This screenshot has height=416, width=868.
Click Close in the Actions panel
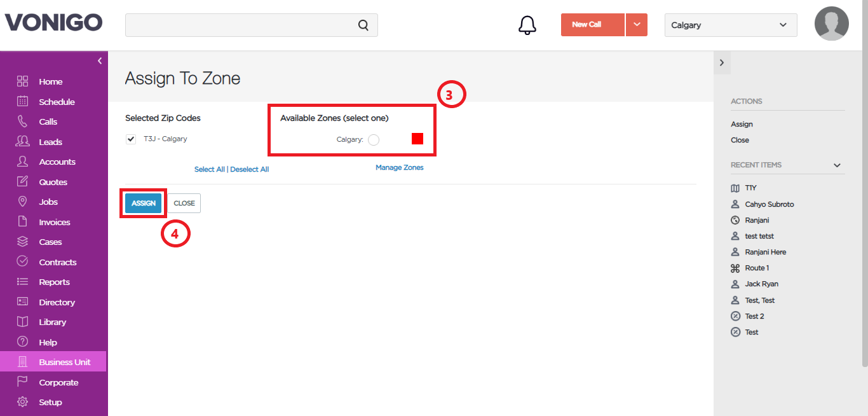pos(740,140)
